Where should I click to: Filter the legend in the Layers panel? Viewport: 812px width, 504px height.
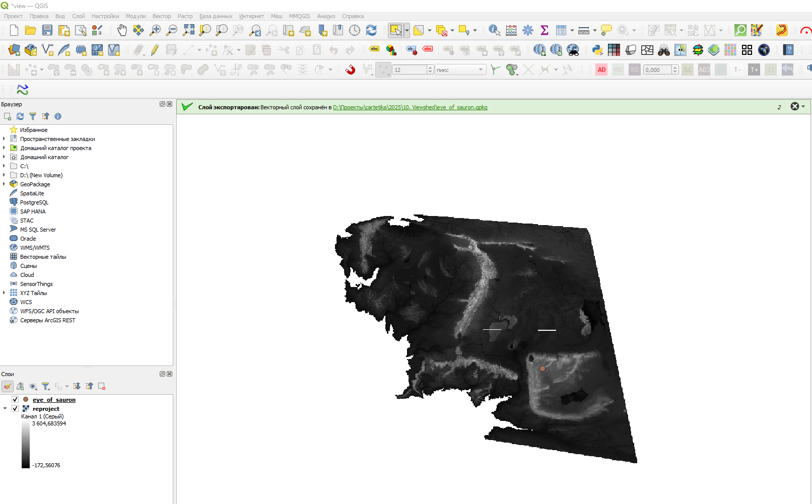pyautogui.click(x=46, y=386)
